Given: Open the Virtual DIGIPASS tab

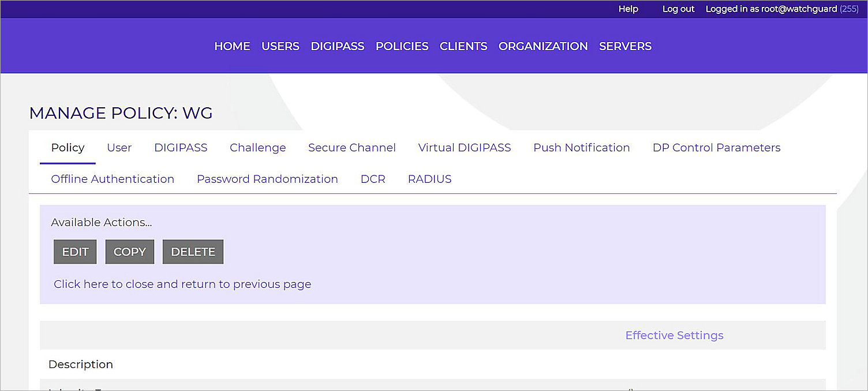Looking at the screenshot, I should (x=464, y=148).
